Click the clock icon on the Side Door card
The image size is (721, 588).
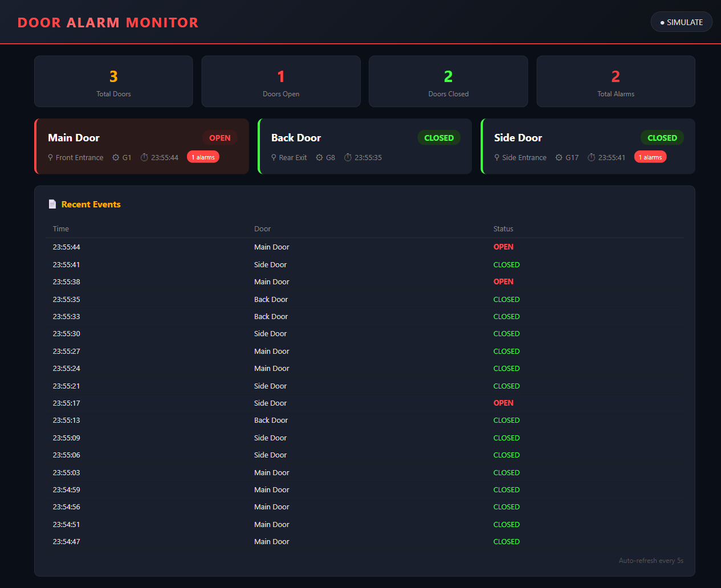tap(592, 157)
